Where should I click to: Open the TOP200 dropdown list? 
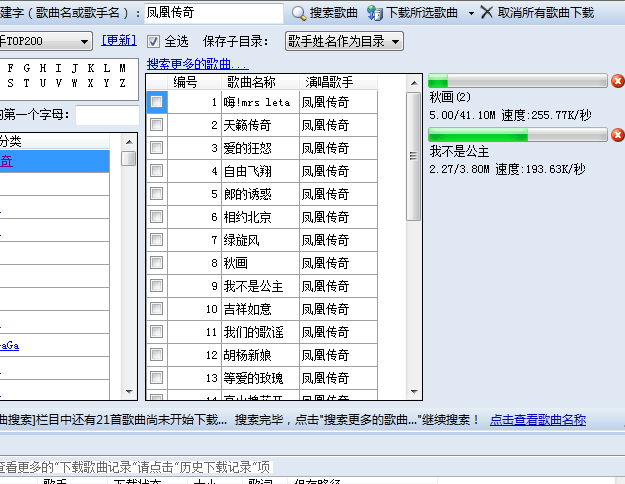(x=84, y=42)
